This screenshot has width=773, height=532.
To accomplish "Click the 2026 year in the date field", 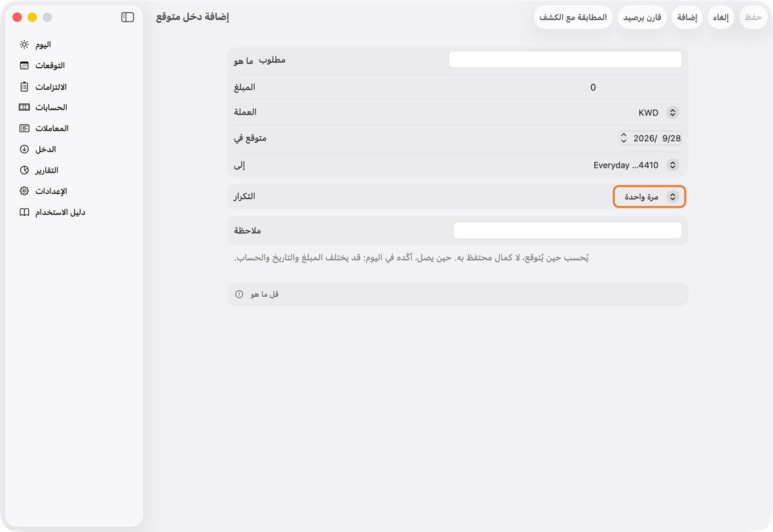I will [643, 138].
